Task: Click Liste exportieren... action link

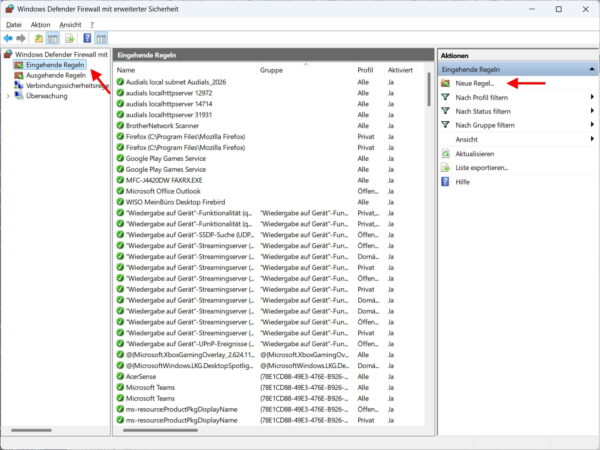Action: coord(481,168)
